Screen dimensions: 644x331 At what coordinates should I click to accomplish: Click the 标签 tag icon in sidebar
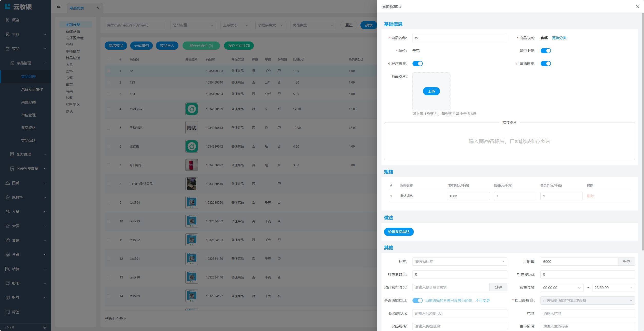click(8, 312)
